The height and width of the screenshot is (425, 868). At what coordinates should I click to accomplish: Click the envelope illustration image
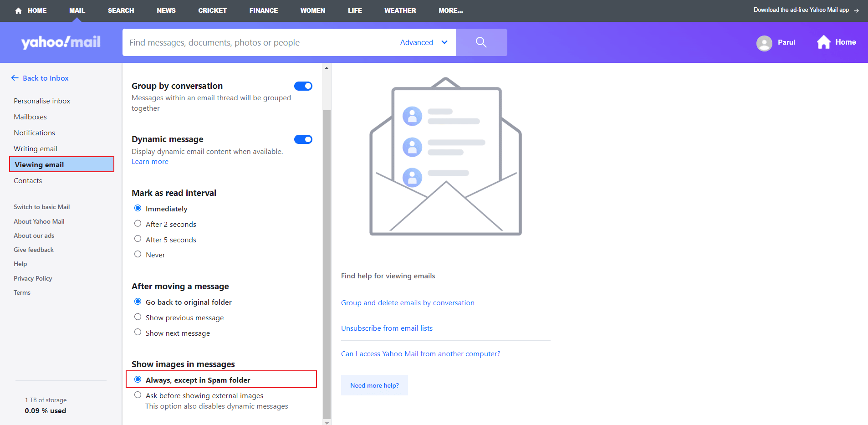(x=445, y=156)
